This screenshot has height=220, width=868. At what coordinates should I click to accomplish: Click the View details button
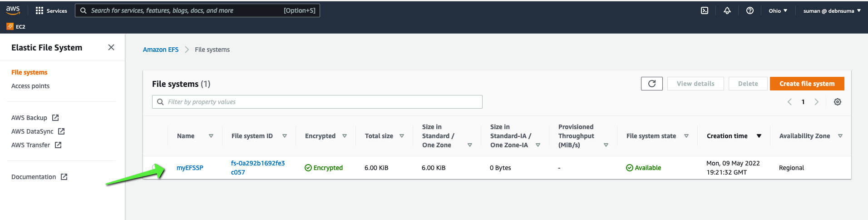(695, 84)
